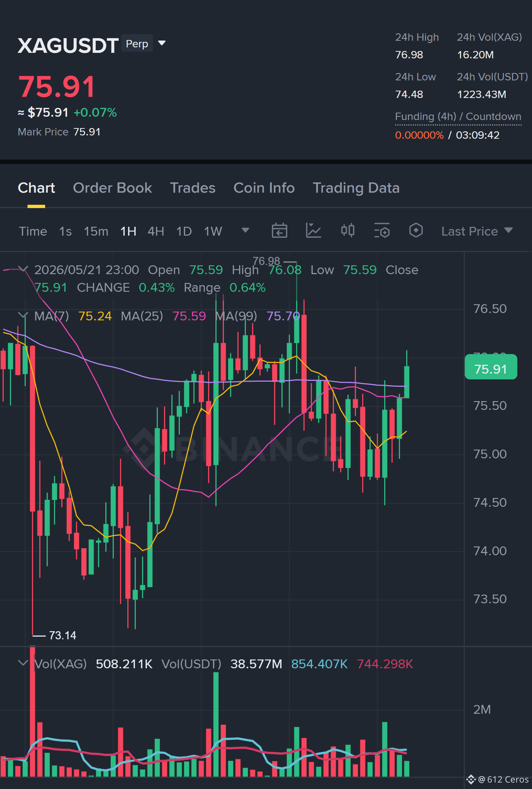Image resolution: width=532 pixels, height=789 pixels.
Task: Click the green 75.91 price tag on axis
Action: point(491,367)
